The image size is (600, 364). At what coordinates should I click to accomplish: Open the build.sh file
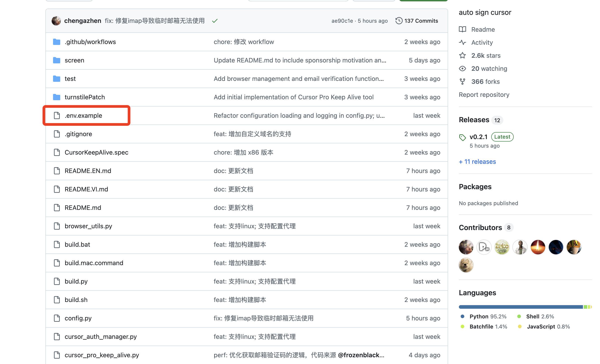coord(76,300)
